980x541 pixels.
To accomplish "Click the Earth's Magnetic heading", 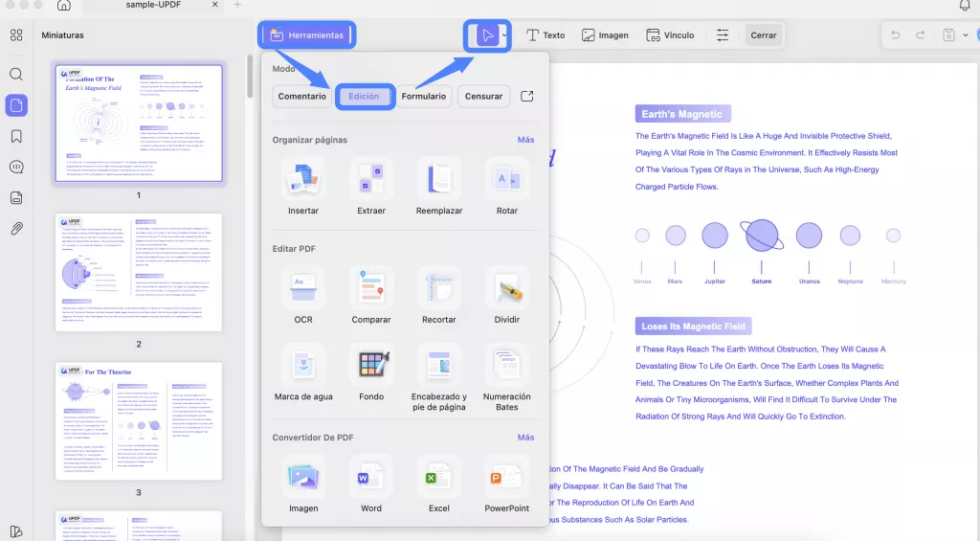I will [x=681, y=114].
